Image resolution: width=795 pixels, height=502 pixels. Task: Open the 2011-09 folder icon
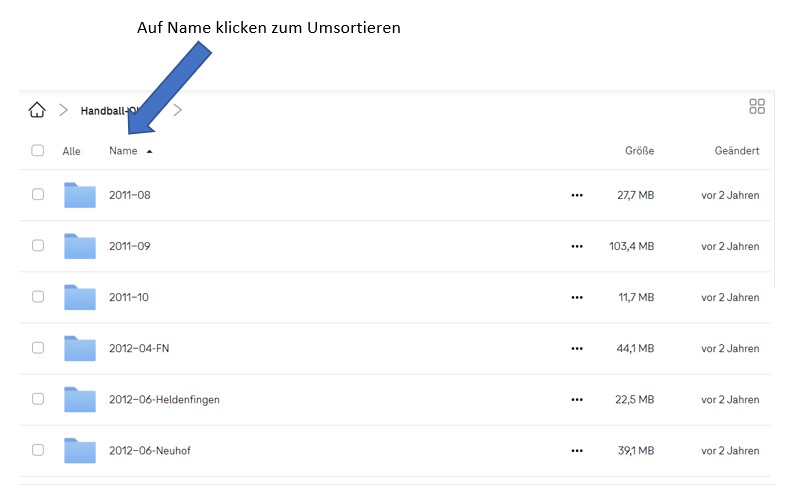point(80,246)
